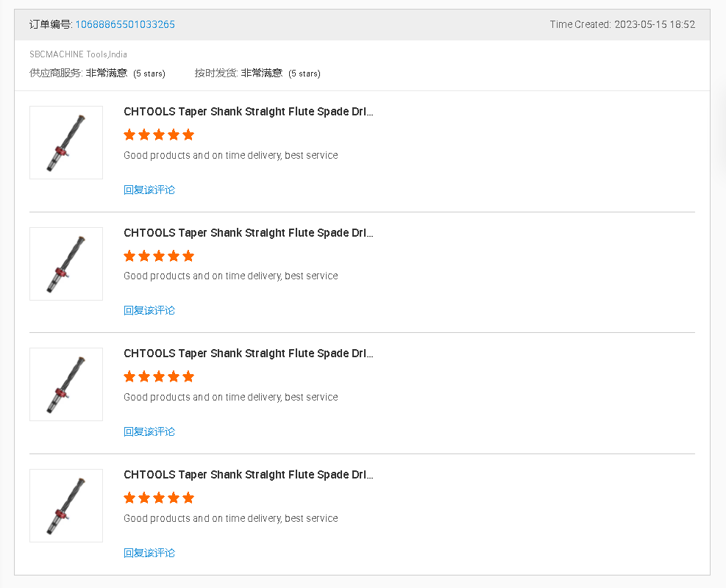
Task: Click the fourth review's orange star rating
Action: click(x=159, y=498)
